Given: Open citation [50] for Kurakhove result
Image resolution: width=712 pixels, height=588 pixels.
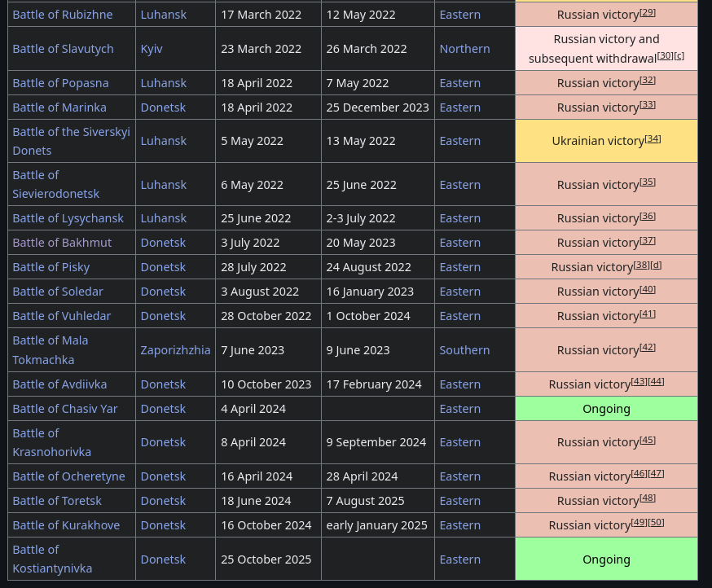Looking at the screenshot, I should coord(656,522).
